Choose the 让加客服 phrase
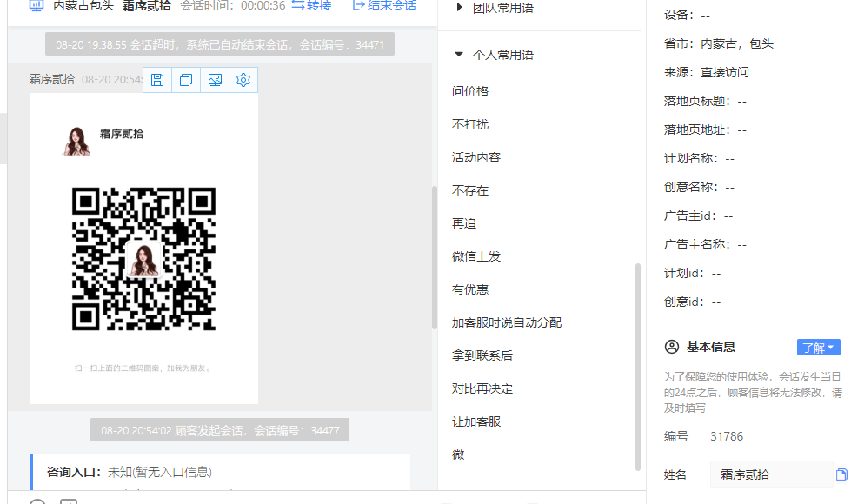Image resolution: width=851 pixels, height=504 pixels. point(476,421)
